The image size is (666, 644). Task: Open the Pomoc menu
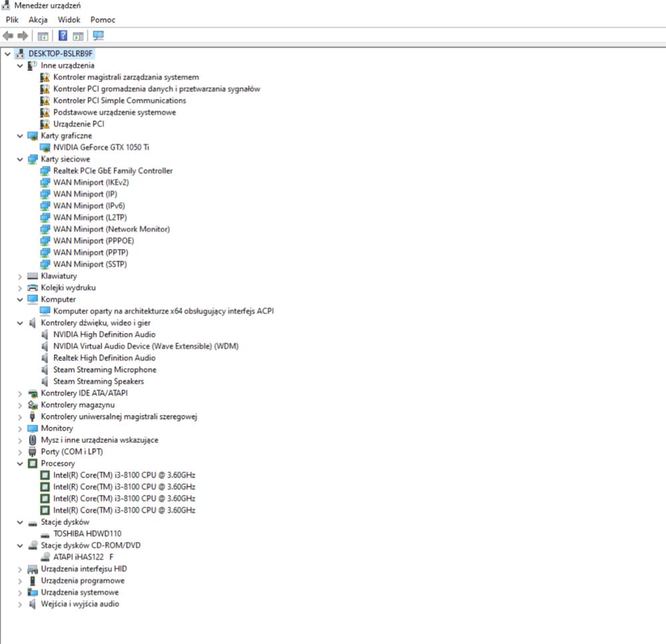[x=103, y=20]
